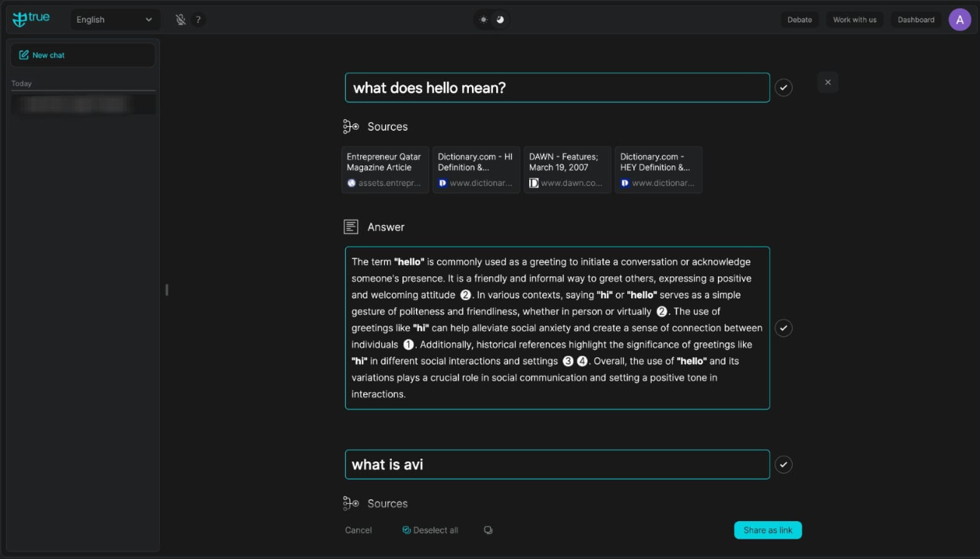Select today's chat in the sidebar
Screen dimensions: 980x559
(x=83, y=103)
